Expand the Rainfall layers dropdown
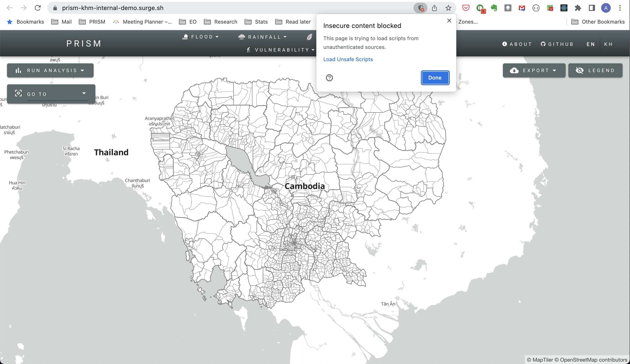Viewport: 630px width, 364px height. (262, 37)
